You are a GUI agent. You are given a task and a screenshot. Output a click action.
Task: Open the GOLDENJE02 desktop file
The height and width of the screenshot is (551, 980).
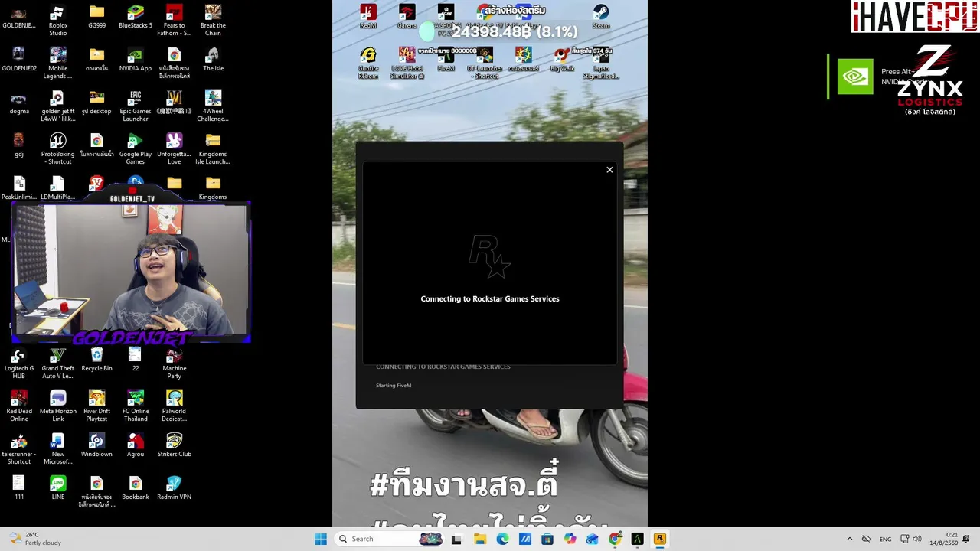coord(19,60)
